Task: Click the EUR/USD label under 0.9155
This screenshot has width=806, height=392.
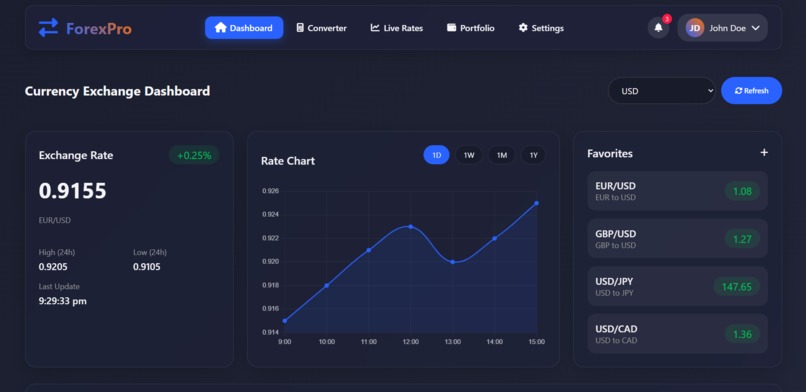Action: [54, 220]
